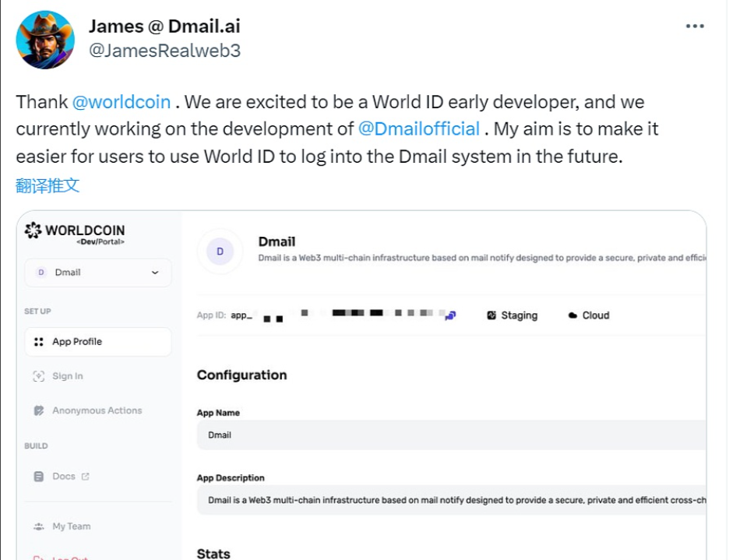Expand the Dmail app selector dropdown
The image size is (747, 560).
point(154,273)
